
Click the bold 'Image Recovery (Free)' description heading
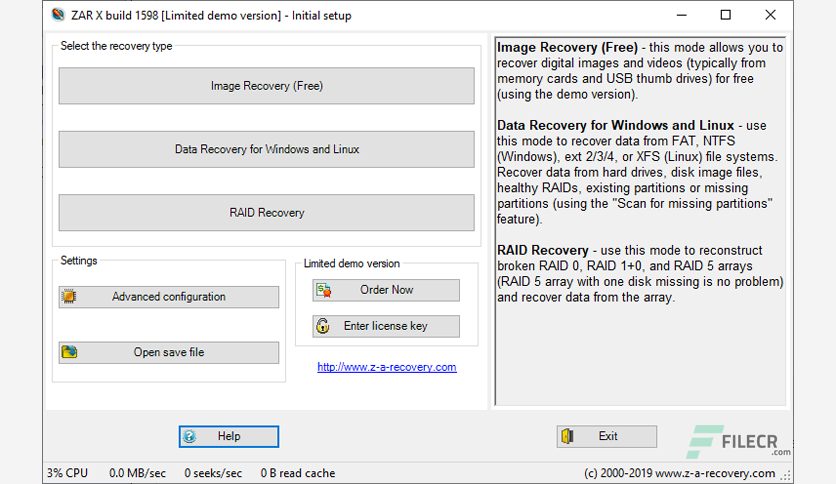pyautogui.click(x=567, y=47)
